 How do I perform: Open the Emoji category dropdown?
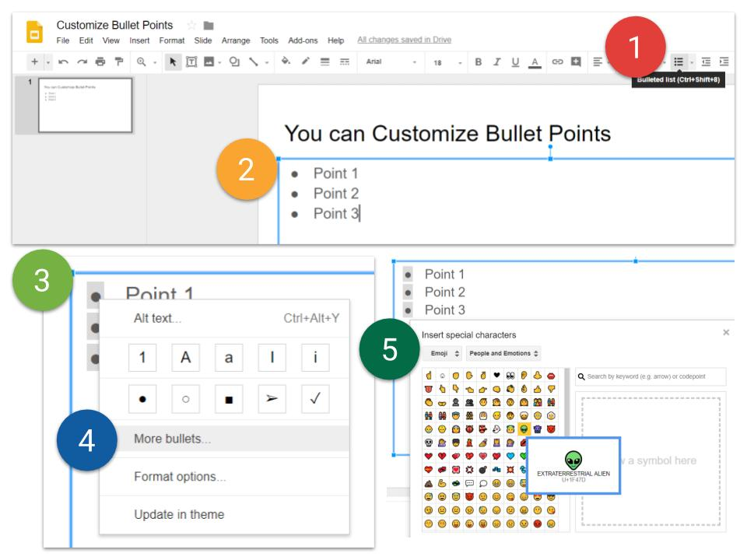point(443,353)
